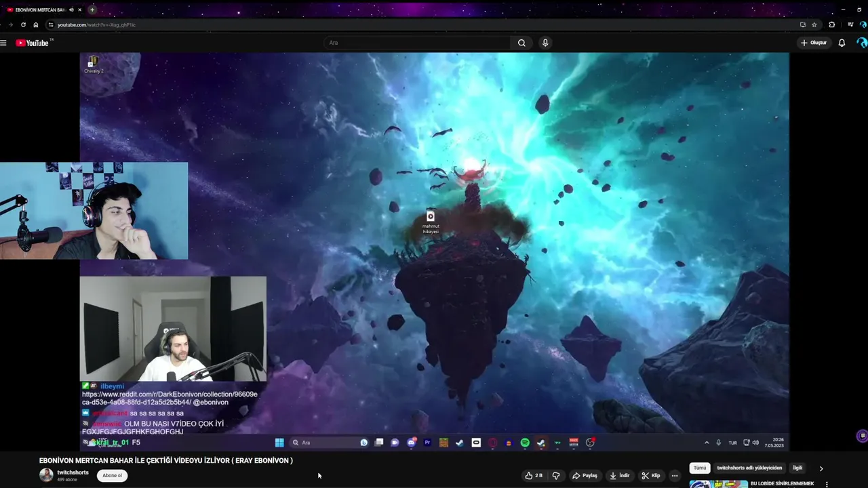Screen dimensions: 868x488
Task: Subscribe with the Abone ol button
Action: coord(112,475)
